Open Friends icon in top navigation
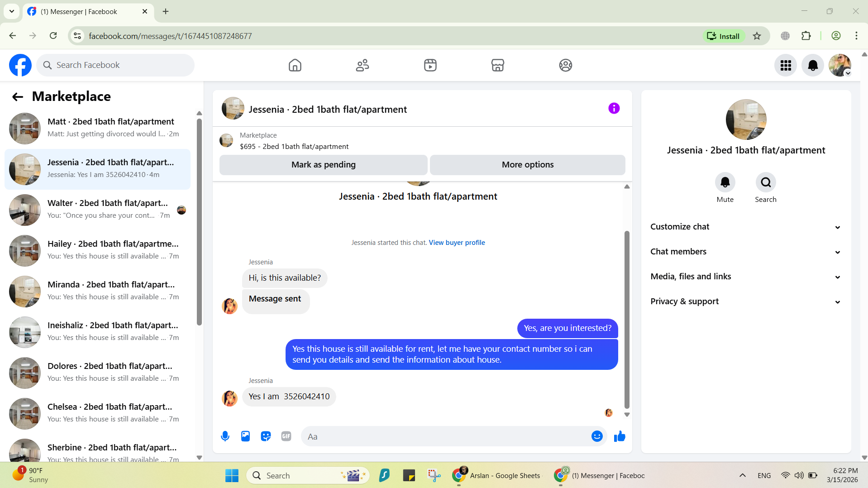This screenshot has width=868, height=488. [362, 65]
